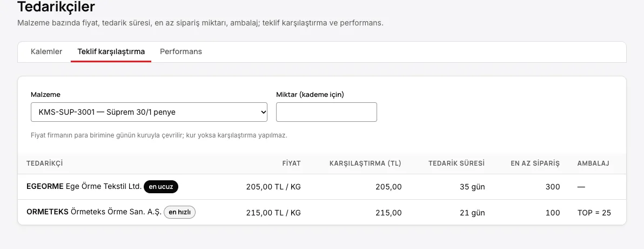This screenshot has height=249, width=644.
Task: Click the 'en hızlı' badge
Action: coord(179,212)
